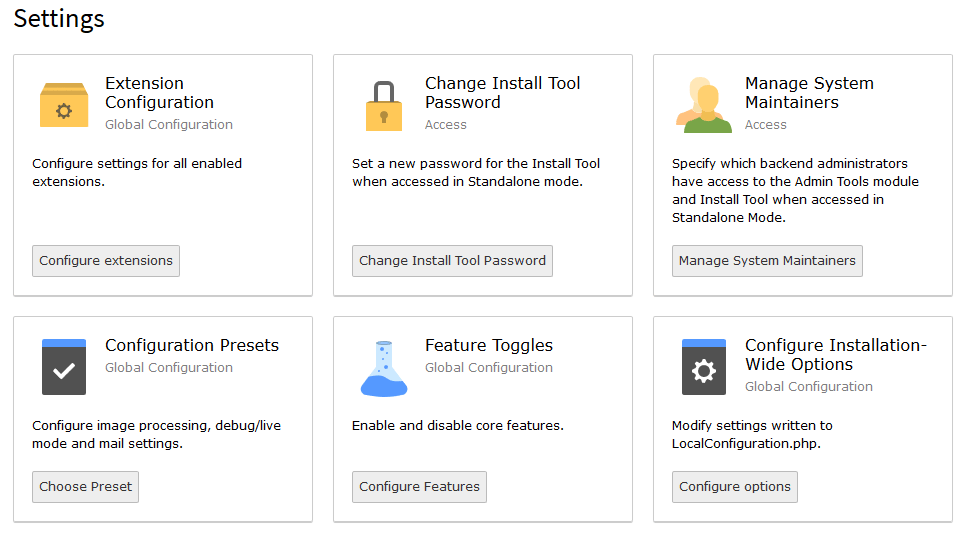This screenshot has height=534, width=966.
Task: Click the Configuration Presets checkmark icon
Action: coord(64,367)
